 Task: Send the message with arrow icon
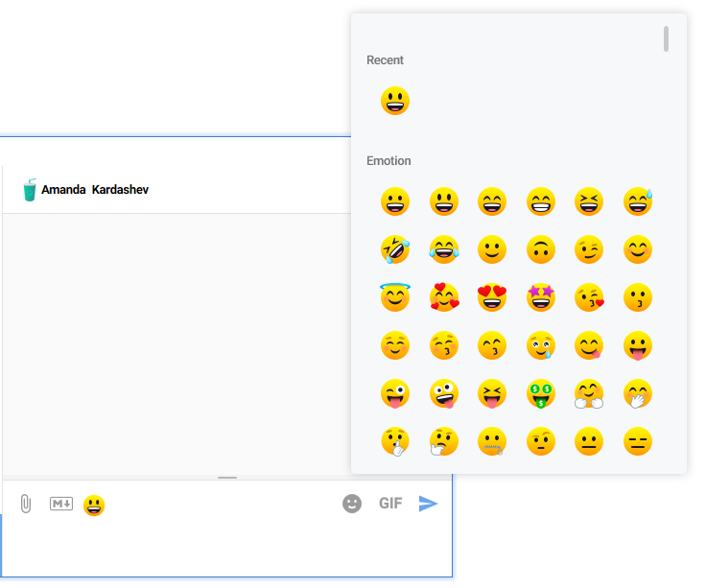tap(428, 504)
